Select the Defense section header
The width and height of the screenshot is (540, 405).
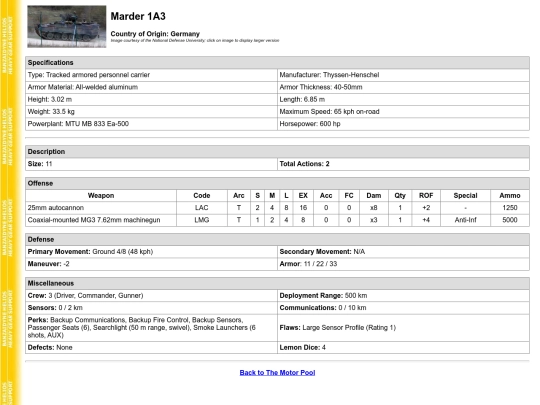pyautogui.click(x=277, y=239)
